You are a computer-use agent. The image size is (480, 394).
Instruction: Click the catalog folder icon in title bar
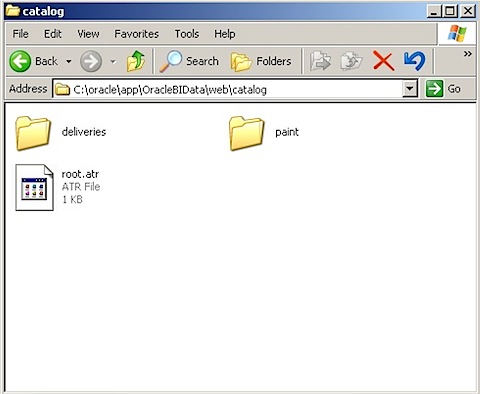[x=13, y=11]
